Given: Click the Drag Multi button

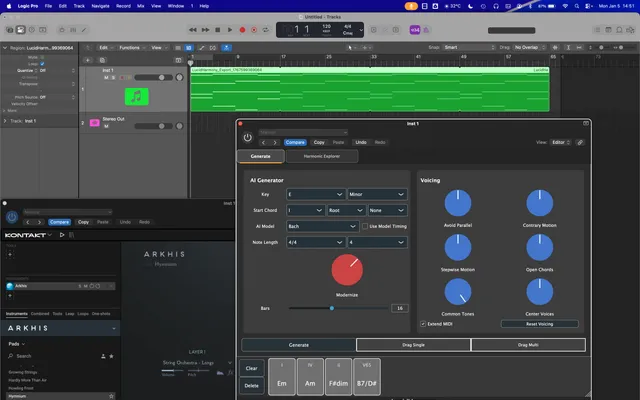Looking at the screenshot, I should pos(528,345).
